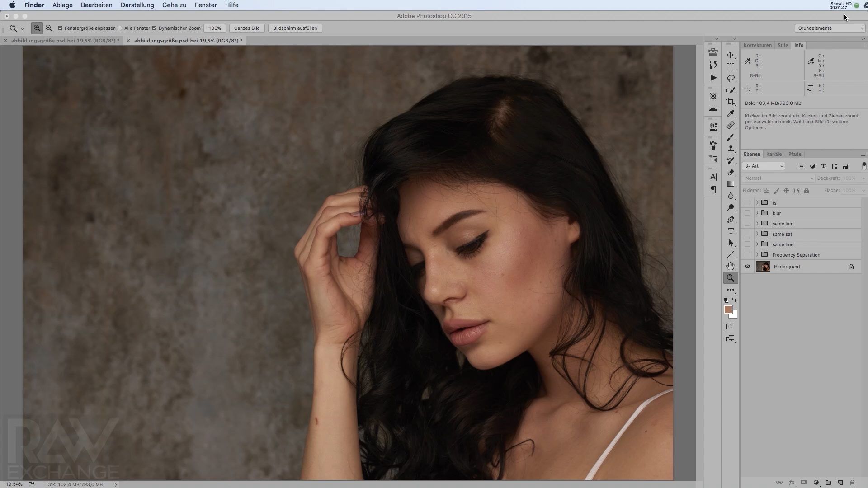
Task: Switch to the 'Kanäle' tab
Action: pyautogui.click(x=774, y=154)
